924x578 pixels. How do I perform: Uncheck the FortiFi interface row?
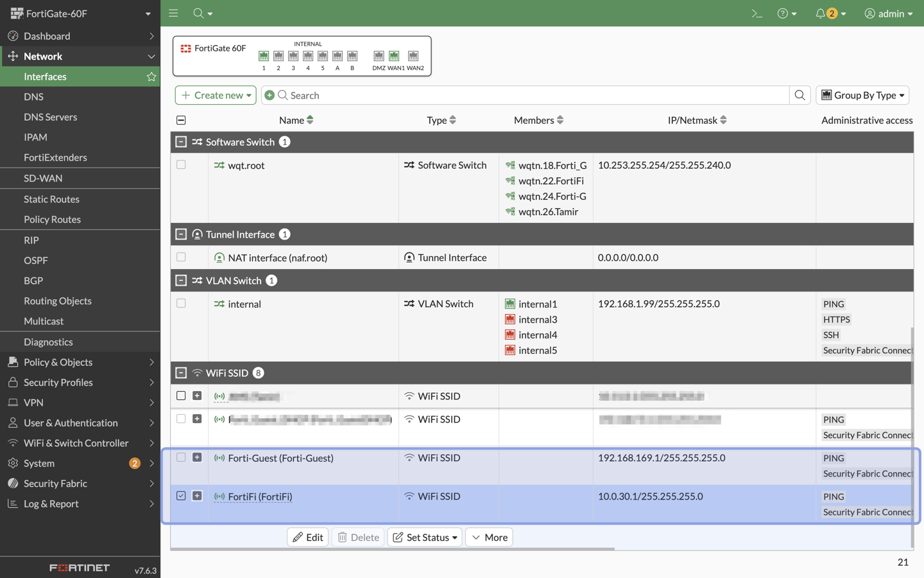[181, 496]
